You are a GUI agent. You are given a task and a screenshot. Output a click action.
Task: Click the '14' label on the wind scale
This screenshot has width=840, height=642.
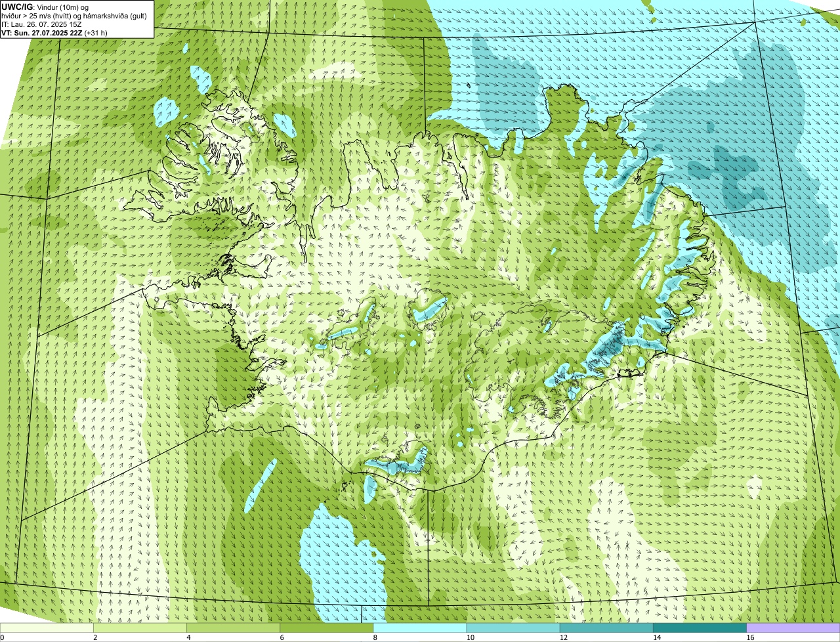(x=657, y=637)
